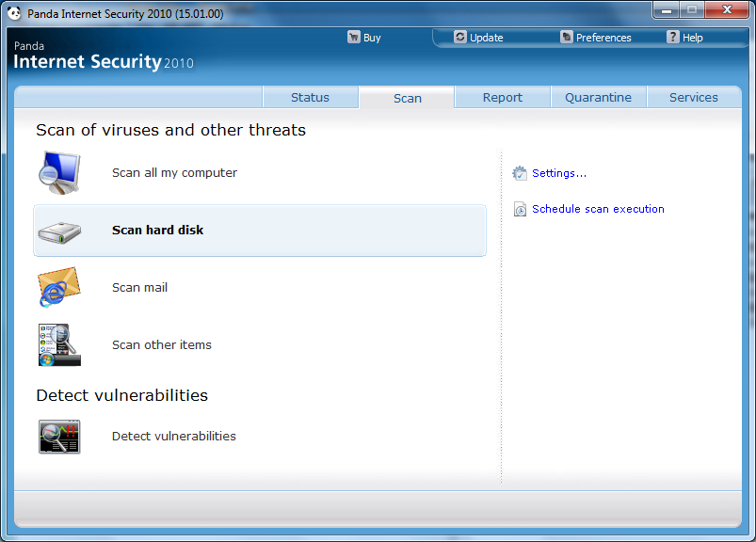The image size is (756, 542).
Task: Click the panda icon in title bar
Action: 14,14
